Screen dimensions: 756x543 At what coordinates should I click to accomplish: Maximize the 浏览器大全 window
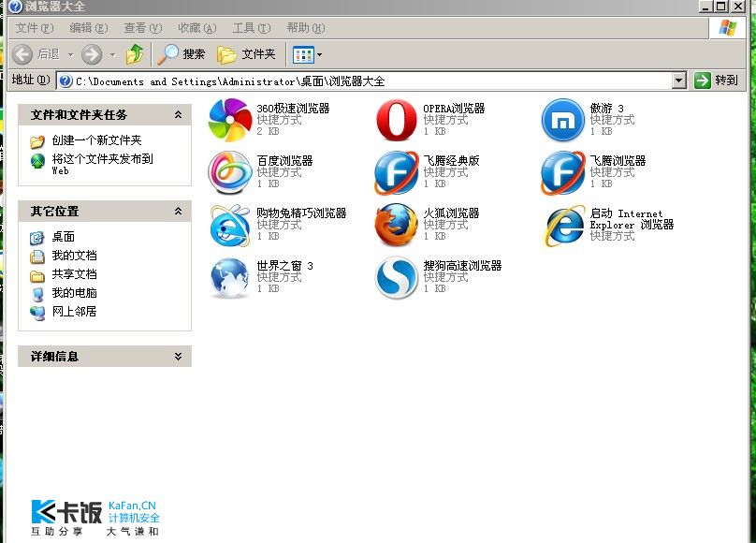click(721, 7)
